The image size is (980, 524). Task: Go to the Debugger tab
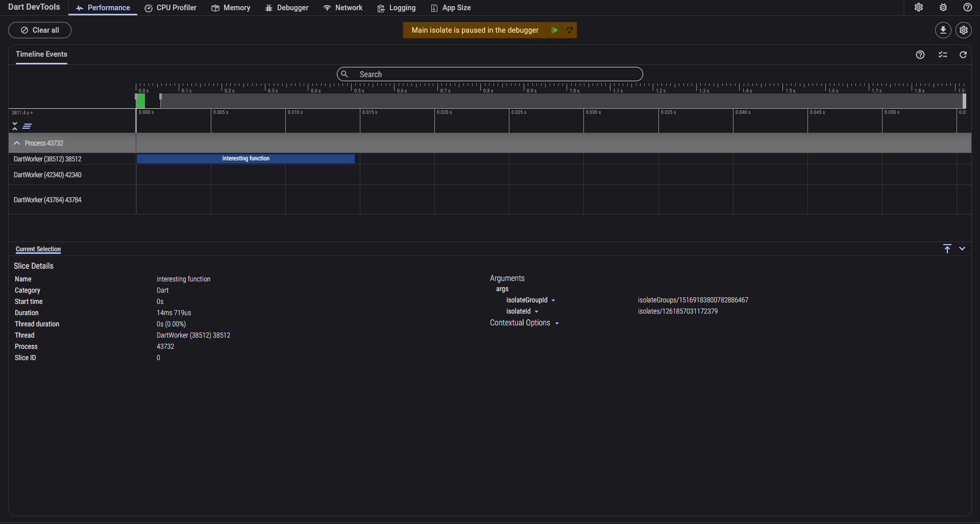[x=287, y=8]
